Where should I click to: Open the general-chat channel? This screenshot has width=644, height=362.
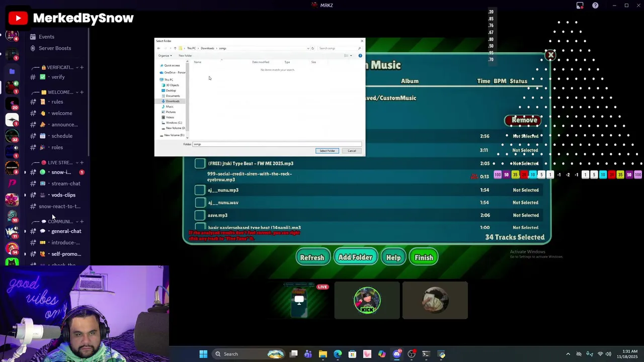coord(56,231)
